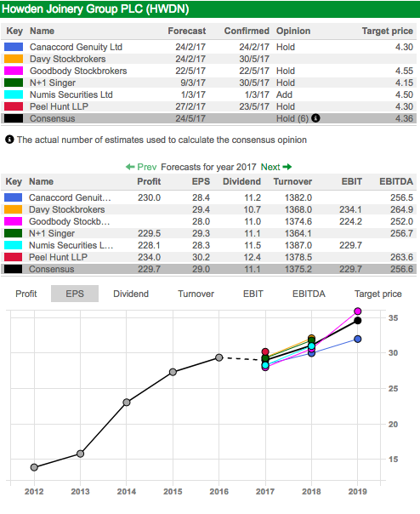Screen dimensions: 420x514
Task: Switch to the Dividend chart tab
Action: [x=131, y=294]
